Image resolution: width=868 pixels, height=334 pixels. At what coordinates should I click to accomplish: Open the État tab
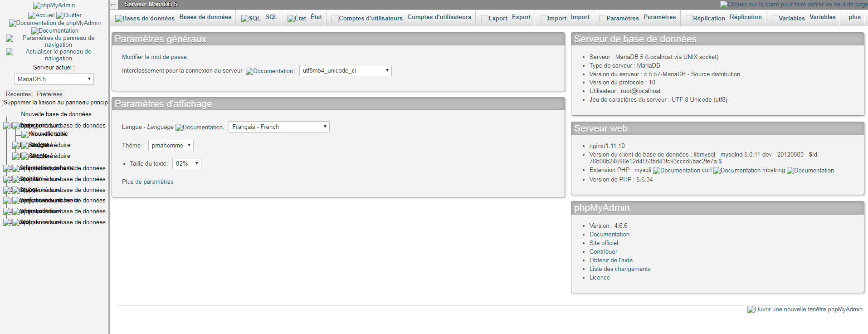coord(305,18)
